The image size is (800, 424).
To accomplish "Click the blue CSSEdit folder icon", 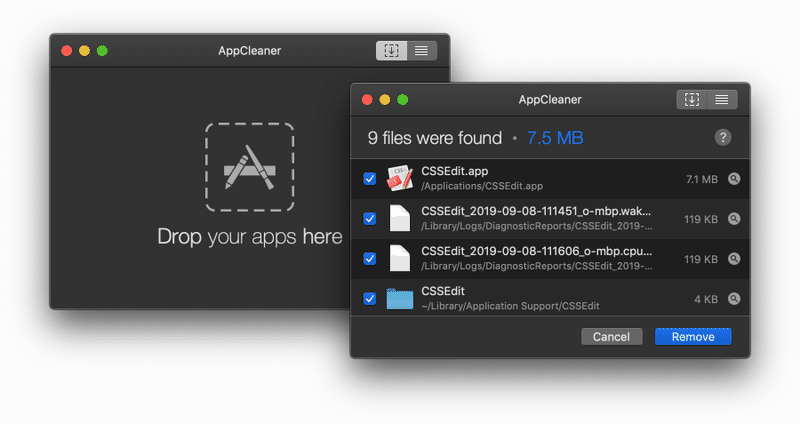I will click(399, 298).
